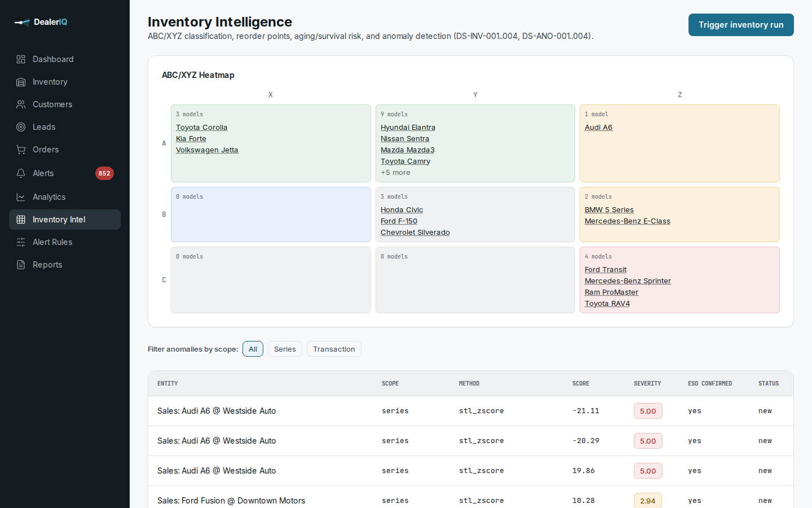Click the Leads target icon
Screen dimensions: 812x508
pos(21,127)
